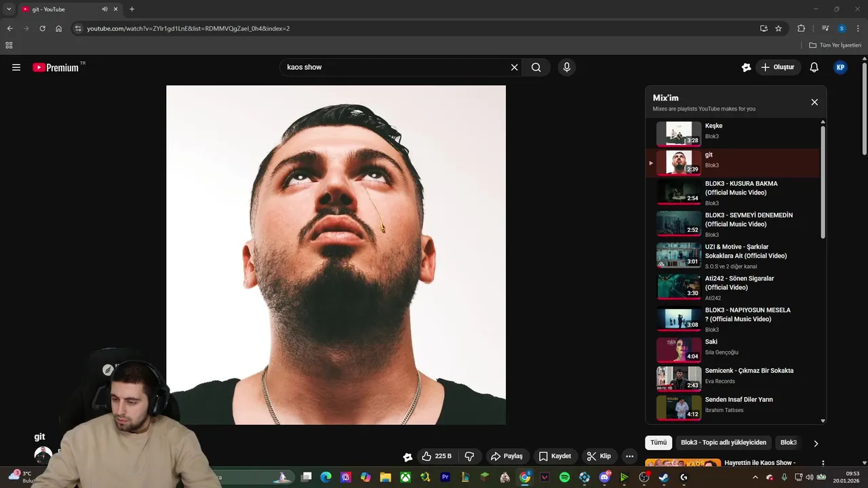Play Saki by Sıla Gençoğlu
868x488 pixels.
pyautogui.click(x=732, y=350)
